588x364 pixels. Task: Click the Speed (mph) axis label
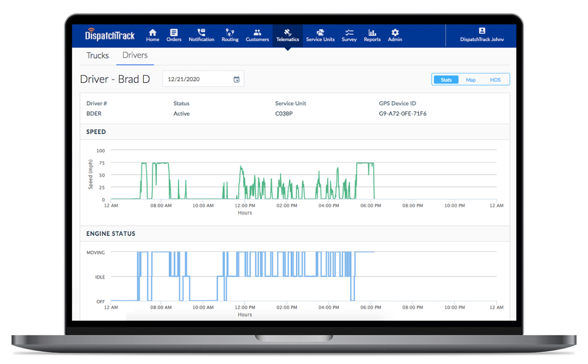[91, 174]
